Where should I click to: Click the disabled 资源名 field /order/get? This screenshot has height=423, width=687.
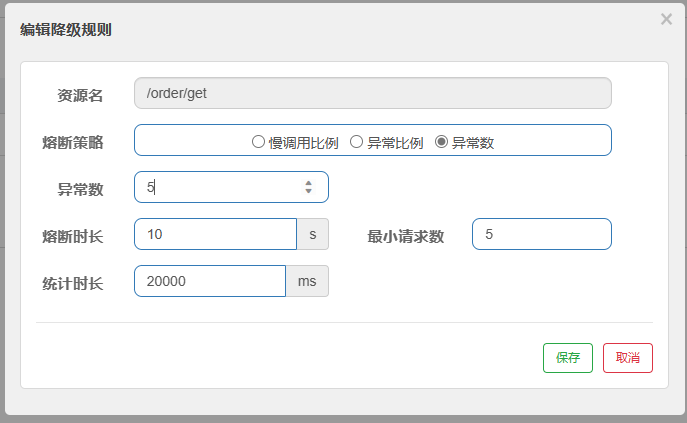[x=373, y=93]
